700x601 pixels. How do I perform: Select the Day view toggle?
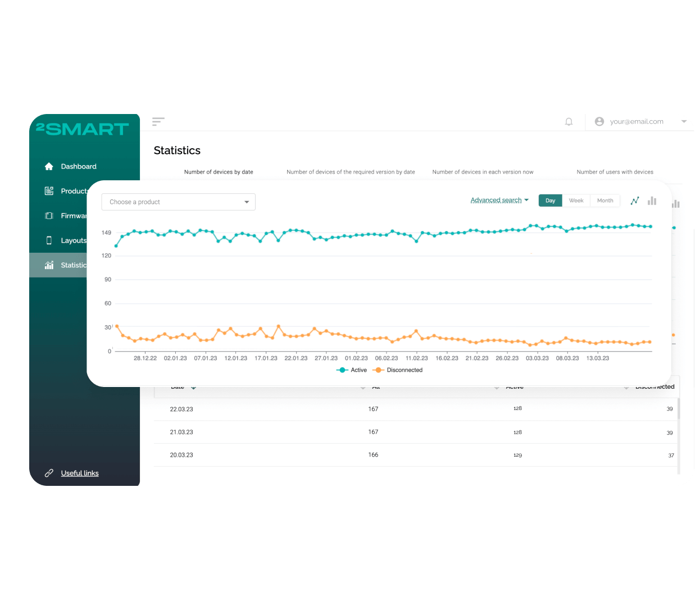click(550, 201)
